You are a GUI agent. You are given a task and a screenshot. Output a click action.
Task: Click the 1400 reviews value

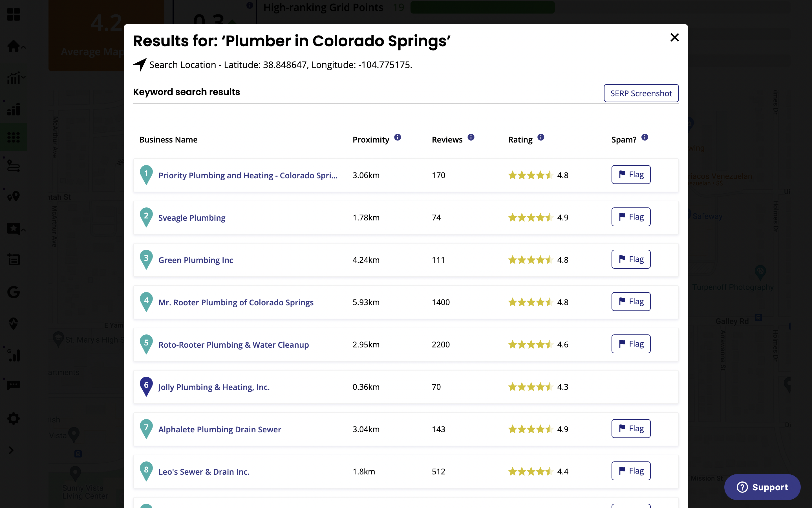(441, 302)
